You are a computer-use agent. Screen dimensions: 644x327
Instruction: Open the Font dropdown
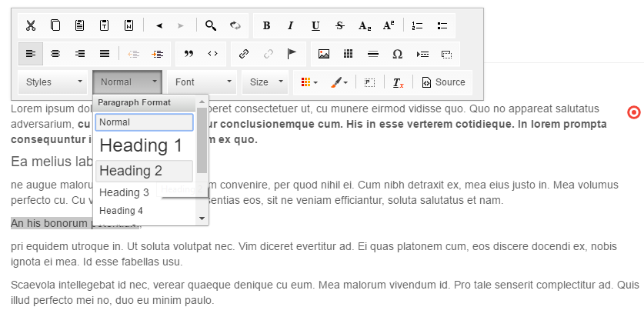(203, 82)
